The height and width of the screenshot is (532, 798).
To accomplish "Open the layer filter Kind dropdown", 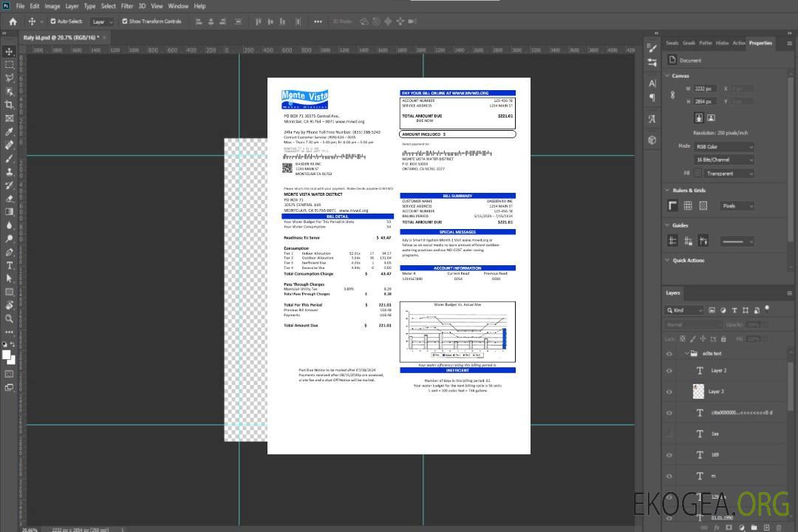I will (684, 310).
